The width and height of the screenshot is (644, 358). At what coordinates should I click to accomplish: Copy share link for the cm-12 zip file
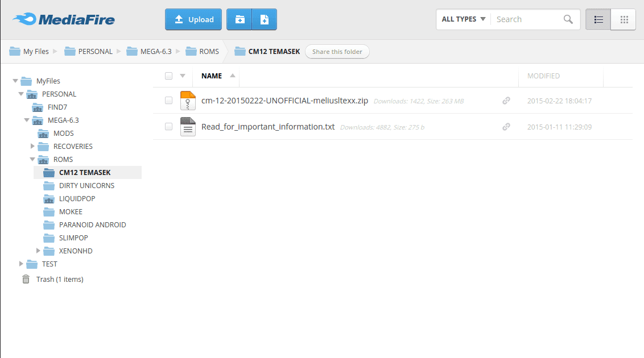tap(506, 101)
